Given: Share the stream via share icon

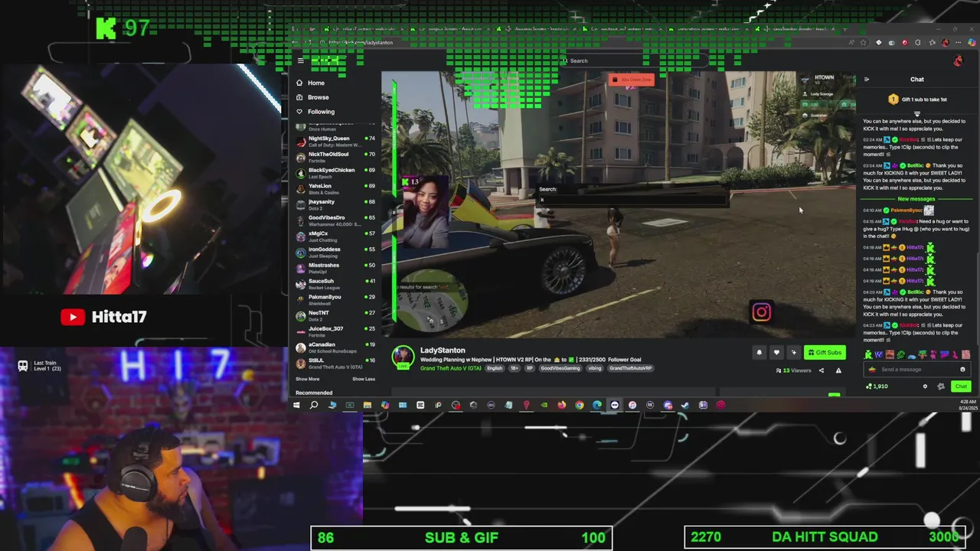Looking at the screenshot, I should click(x=822, y=370).
